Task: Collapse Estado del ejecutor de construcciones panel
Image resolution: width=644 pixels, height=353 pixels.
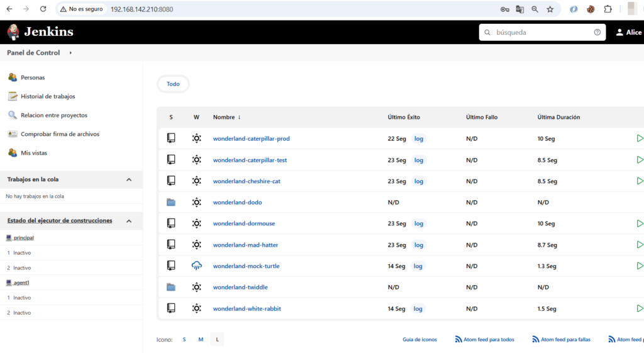Action: pos(129,221)
